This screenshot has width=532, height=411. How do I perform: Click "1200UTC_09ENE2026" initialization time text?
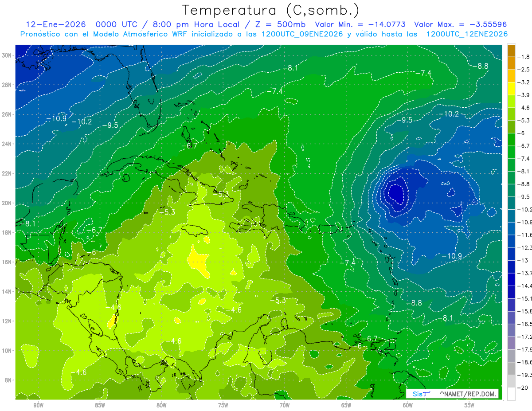click(x=301, y=34)
